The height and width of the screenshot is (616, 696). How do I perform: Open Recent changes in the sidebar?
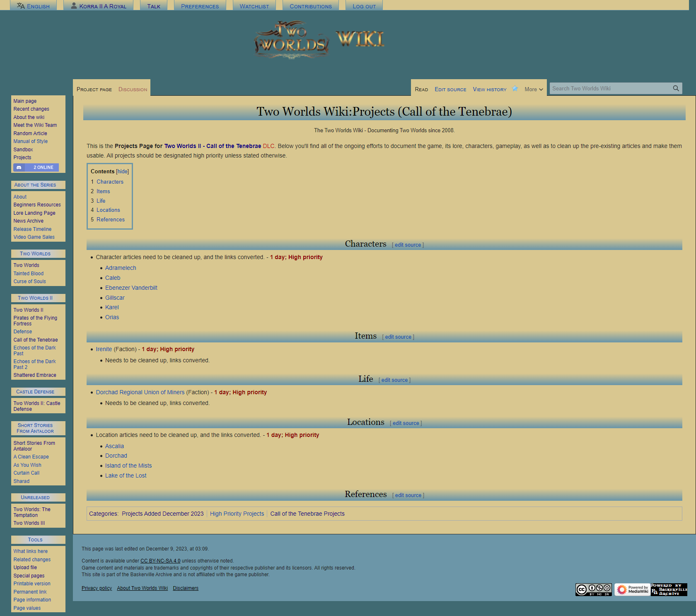pyautogui.click(x=31, y=109)
